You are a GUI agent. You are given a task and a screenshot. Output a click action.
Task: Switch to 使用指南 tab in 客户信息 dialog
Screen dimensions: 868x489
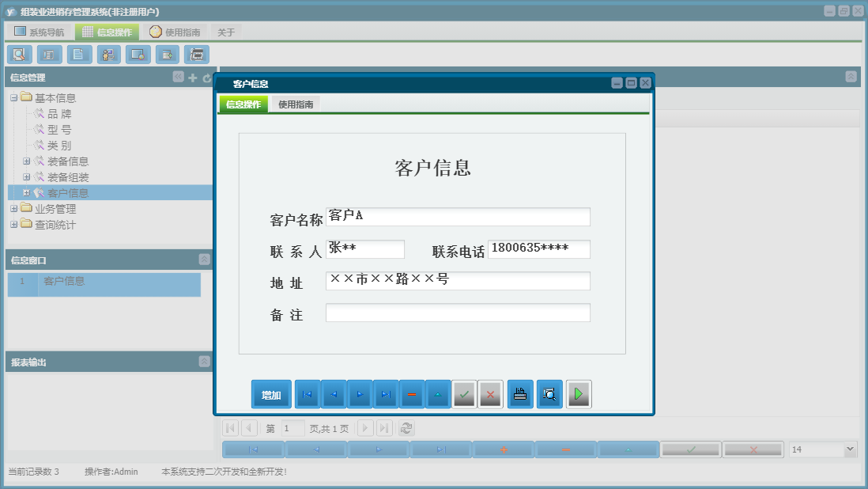[296, 104]
